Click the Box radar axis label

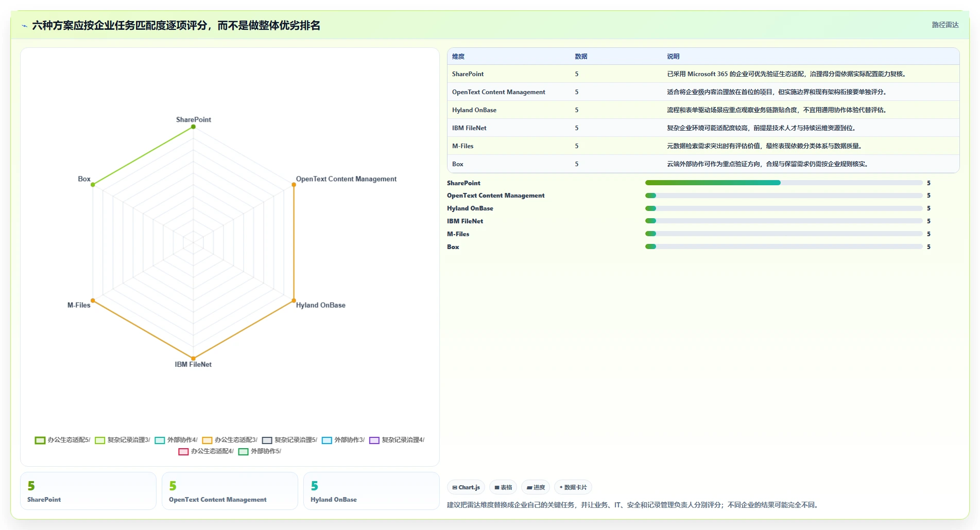point(84,179)
